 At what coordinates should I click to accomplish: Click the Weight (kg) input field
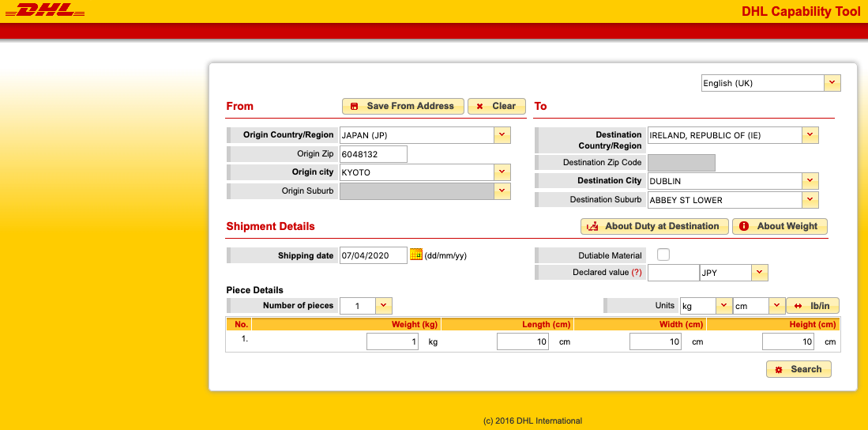[393, 342]
